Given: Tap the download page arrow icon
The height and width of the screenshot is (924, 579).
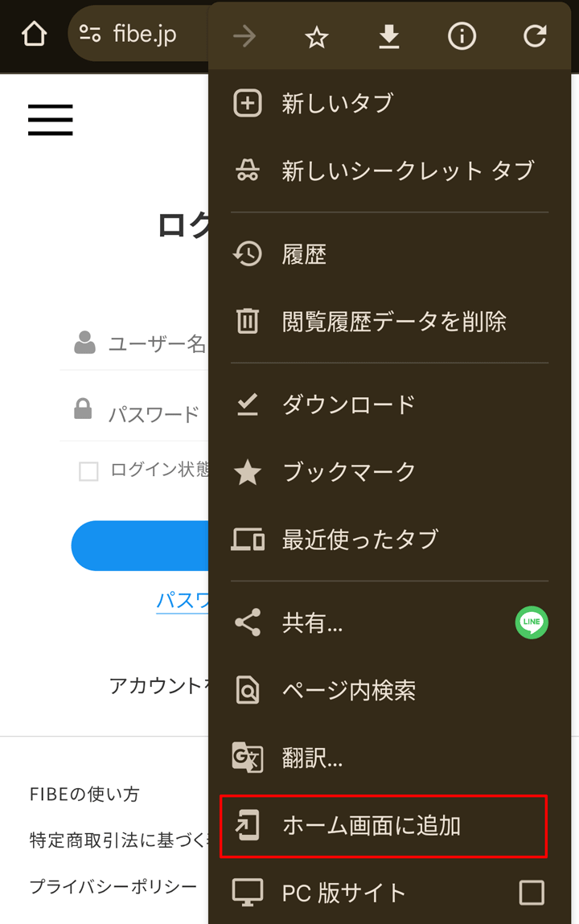Looking at the screenshot, I should tap(389, 36).
